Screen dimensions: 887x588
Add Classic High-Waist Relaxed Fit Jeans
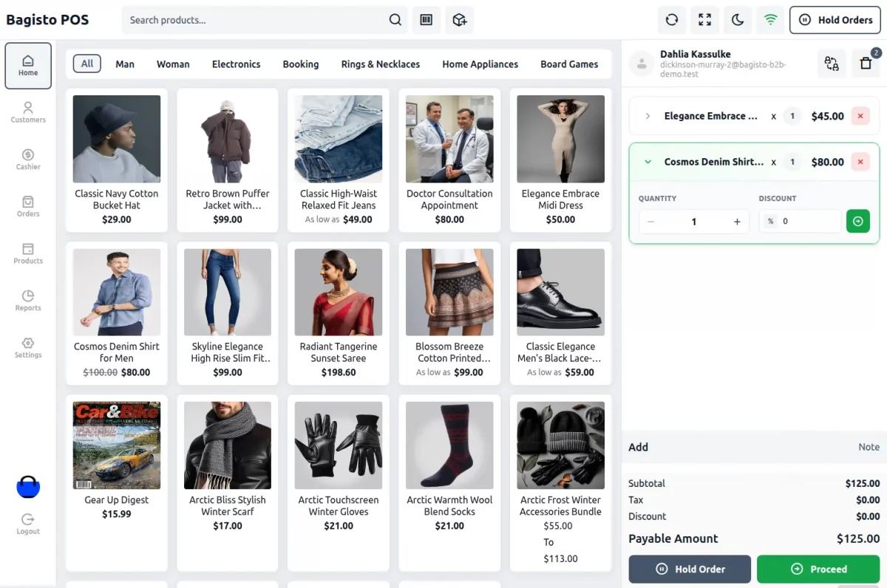click(339, 160)
